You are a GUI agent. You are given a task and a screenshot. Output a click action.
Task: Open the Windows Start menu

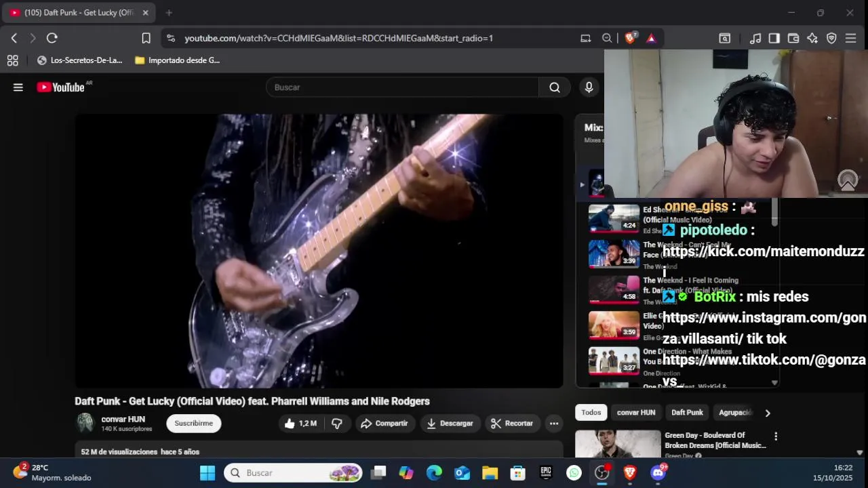point(208,472)
